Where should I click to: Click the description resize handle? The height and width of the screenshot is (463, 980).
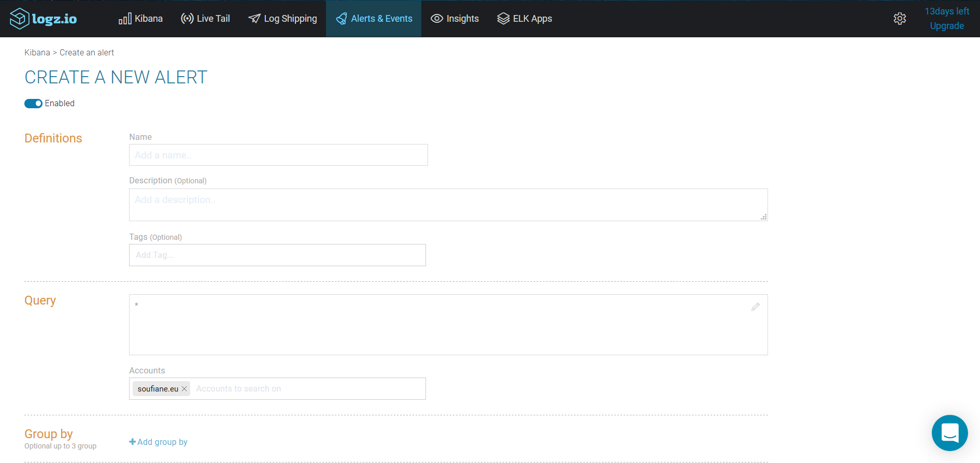(x=763, y=217)
